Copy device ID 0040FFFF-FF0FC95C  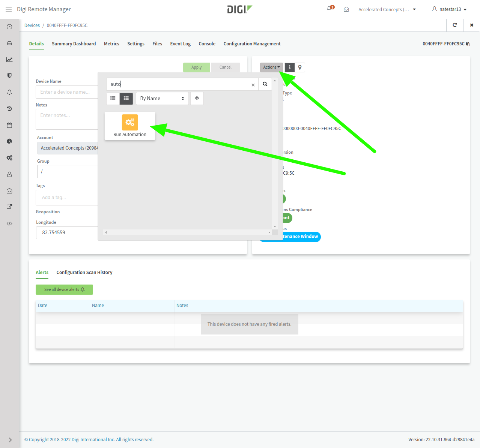point(468,44)
